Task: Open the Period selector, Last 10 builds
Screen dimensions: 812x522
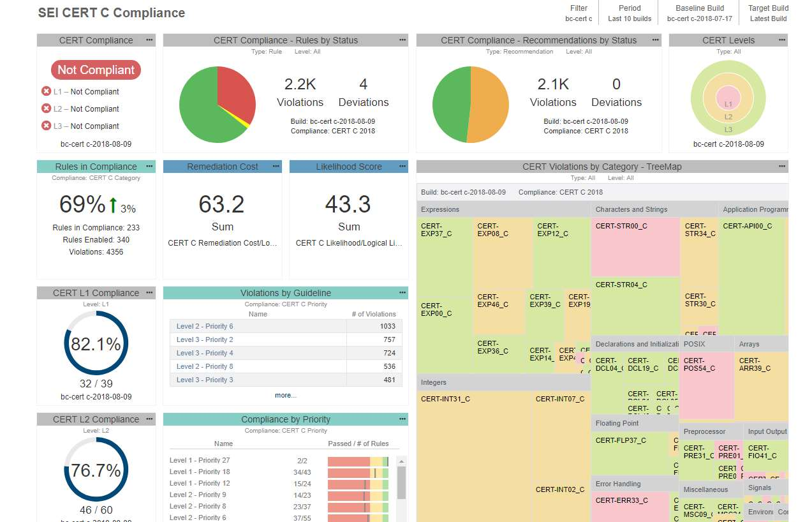Action: [x=630, y=13]
